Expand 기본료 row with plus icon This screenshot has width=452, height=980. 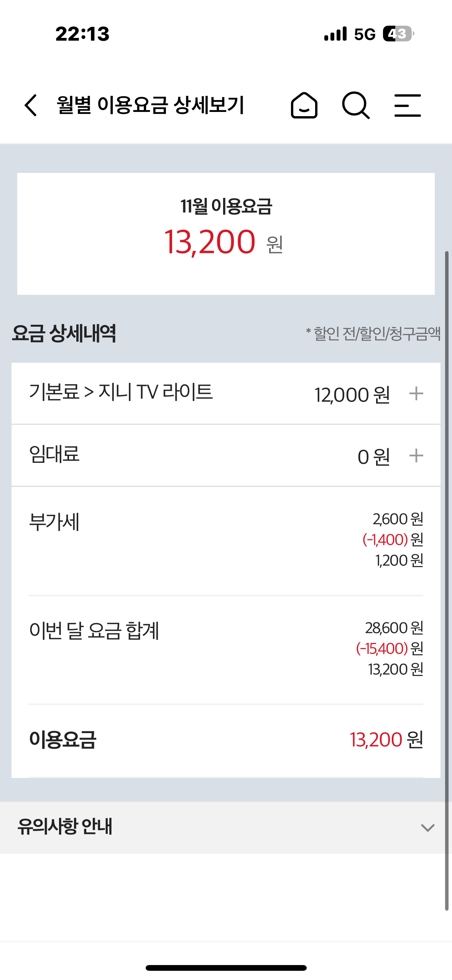tap(416, 394)
